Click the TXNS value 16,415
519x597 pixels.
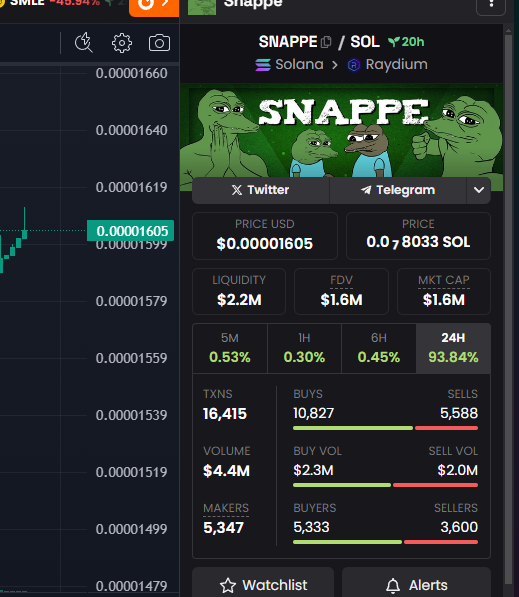[225, 414]
